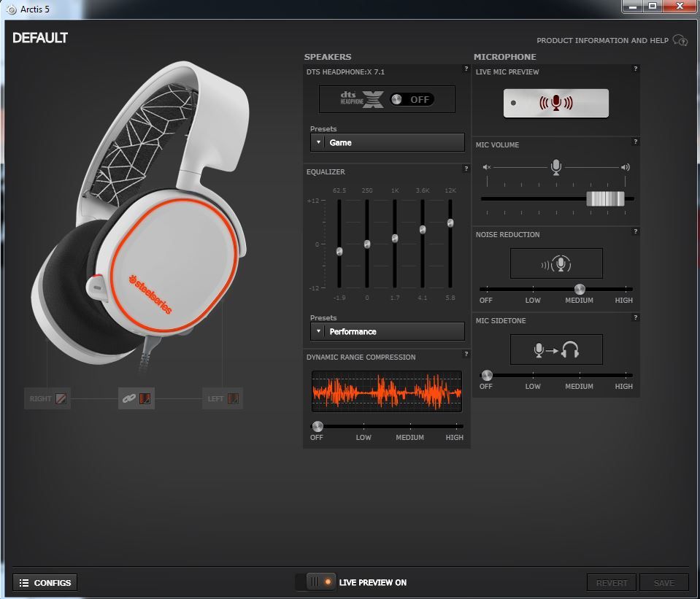Set noise reduction to OFF
The width and height of the screenshot is (700, 599).
(485, 301)
